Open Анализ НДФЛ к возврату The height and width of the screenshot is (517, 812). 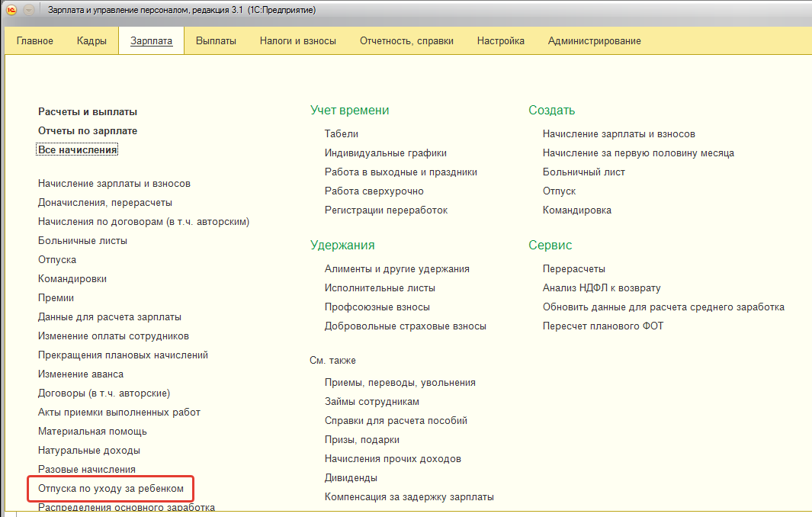pyautogui.click(x=602, y=288)
